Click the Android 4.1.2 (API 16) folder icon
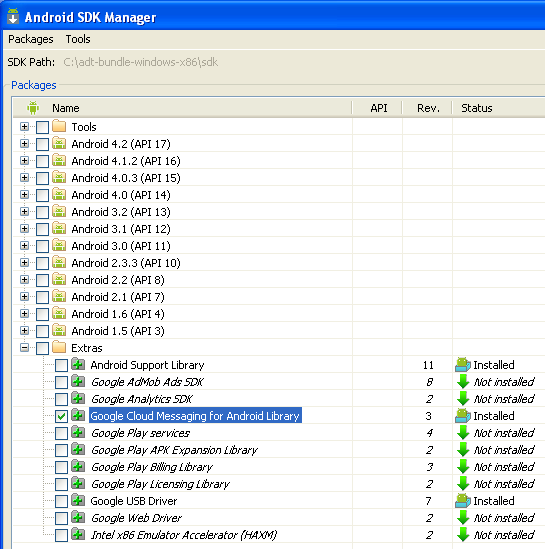The height and width of the screenshot is (549, 545). [59, 160]
